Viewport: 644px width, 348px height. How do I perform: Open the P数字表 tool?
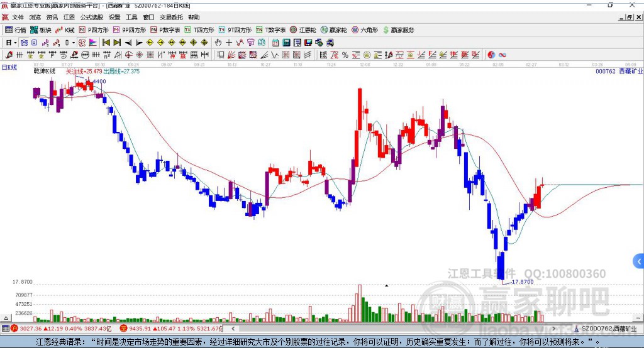165,30
